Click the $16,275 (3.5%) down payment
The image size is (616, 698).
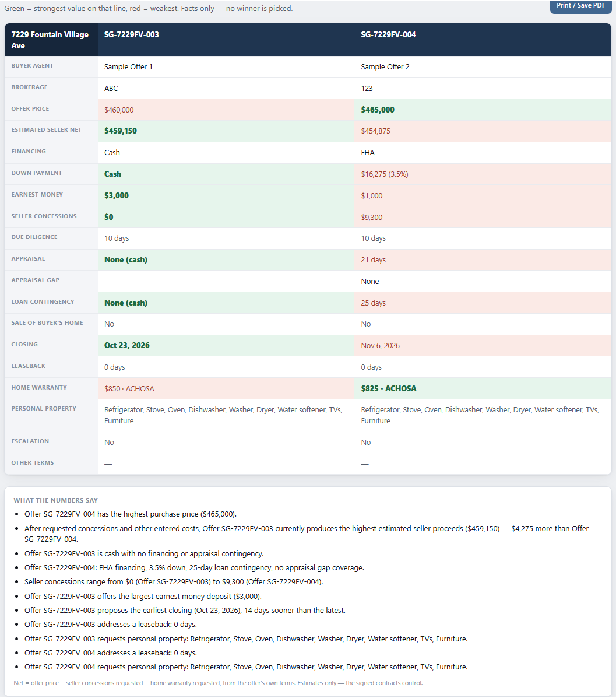coord(384,174)
